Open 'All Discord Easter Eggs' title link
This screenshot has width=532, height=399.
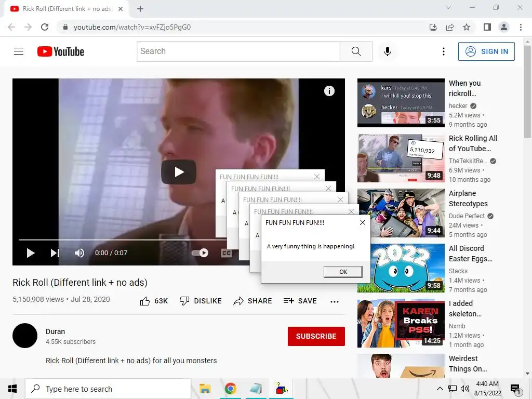click(x=470, y=254)
